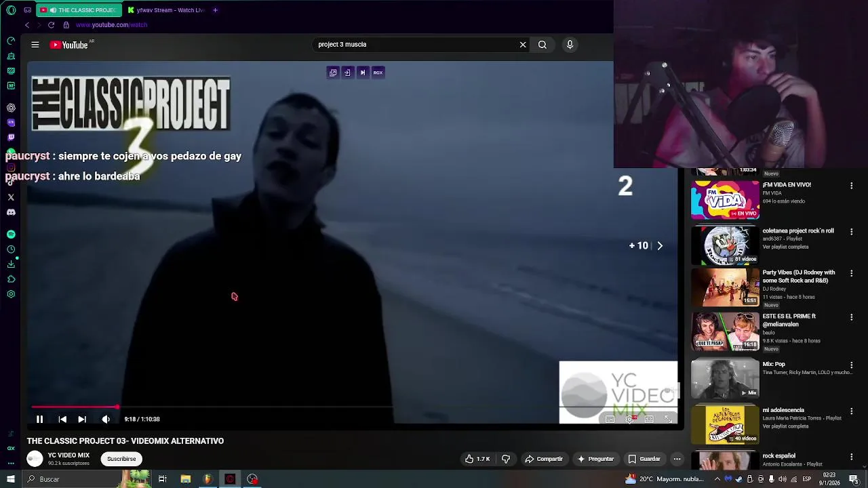Screen dimensions: 868x488
Task: Click the Preguntar button
Action: click(x=595, y=459)
